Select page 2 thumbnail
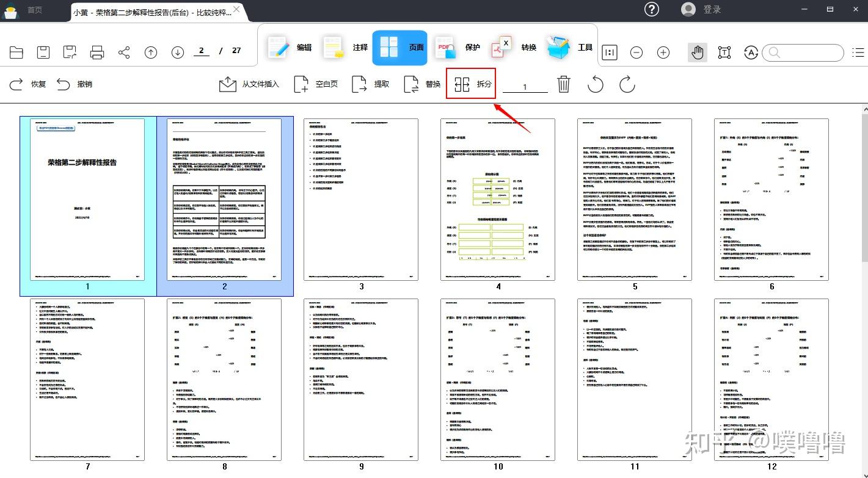This screenshot has width=868, height=478. click(224, 200)
